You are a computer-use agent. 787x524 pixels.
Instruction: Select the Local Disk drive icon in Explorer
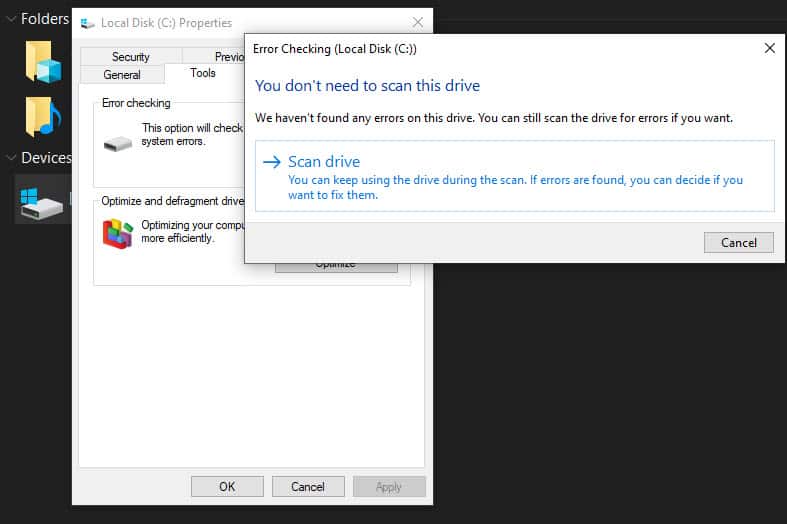(42, 203)
